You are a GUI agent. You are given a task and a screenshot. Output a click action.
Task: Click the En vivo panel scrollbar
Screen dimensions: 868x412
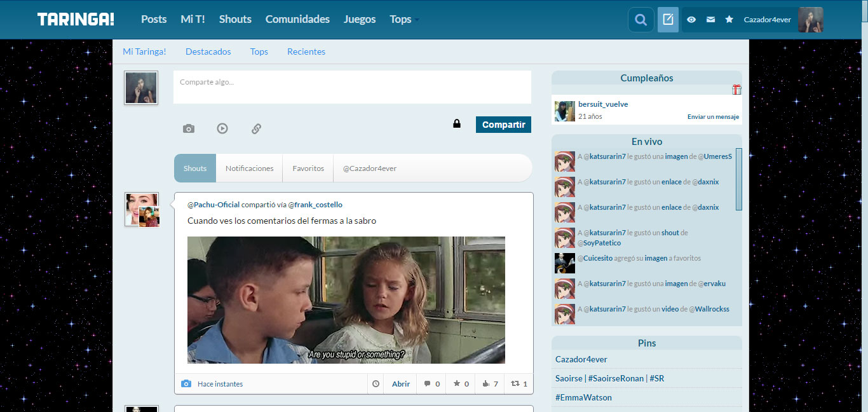(x=739, y=179)
